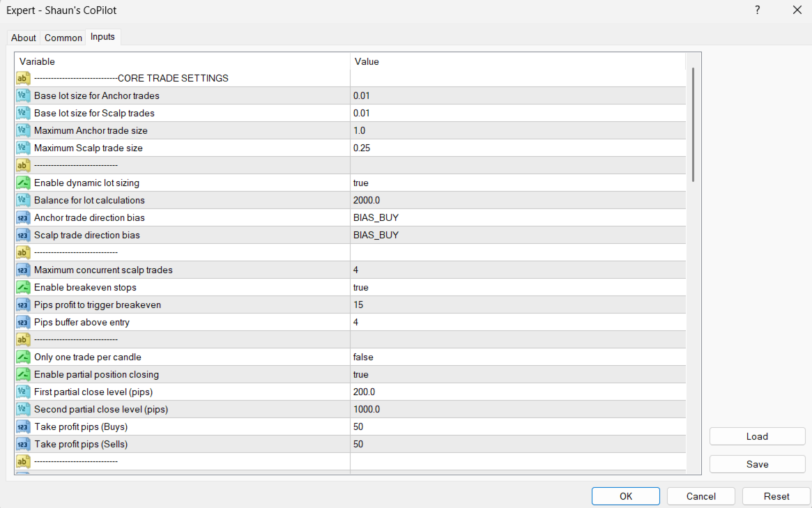Screen dimensions: 812x508
Task: Click the boolean icon for Only one trade per candle
Action: pyautogui.click(x=23, y=357)
